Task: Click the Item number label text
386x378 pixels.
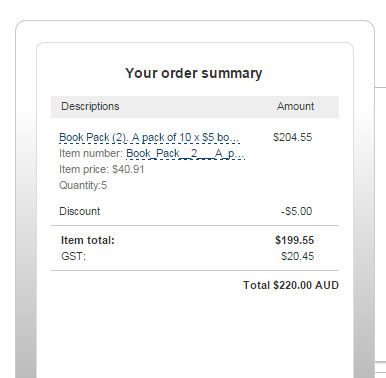Action: tap(91, 153)
